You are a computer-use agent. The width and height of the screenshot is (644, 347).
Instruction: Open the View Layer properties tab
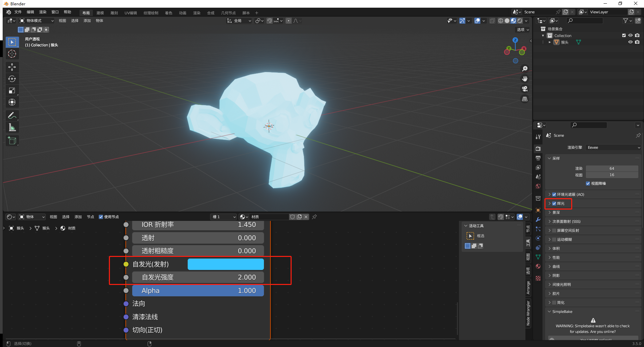click(x=538, y=167)
